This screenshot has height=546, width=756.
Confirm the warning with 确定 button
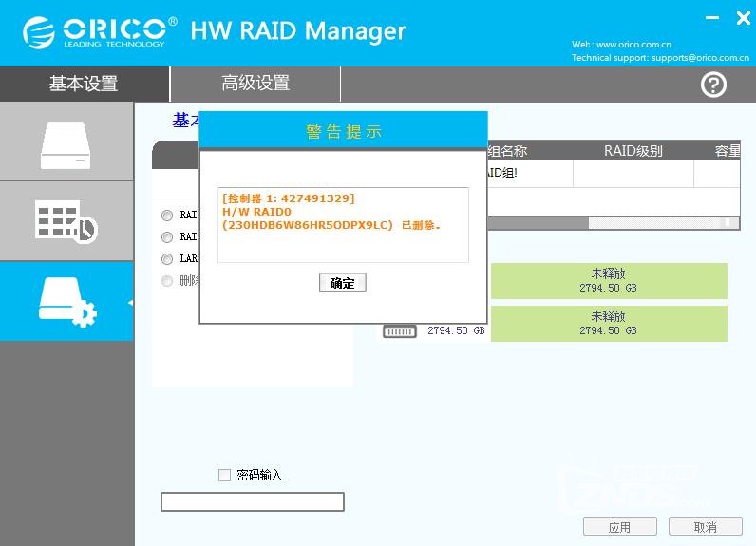tap(342, 283)
